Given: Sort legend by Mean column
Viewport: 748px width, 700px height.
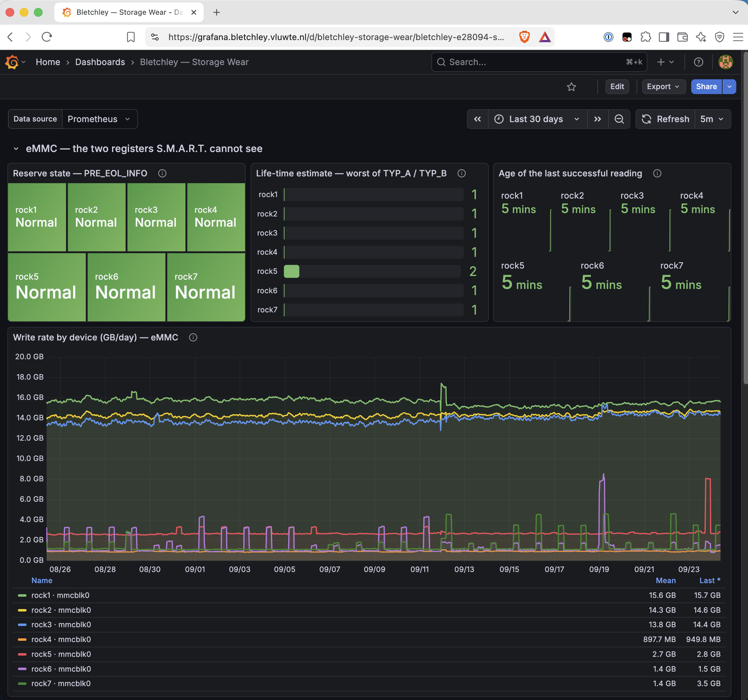Looking at the screenshot, I should [x=666, y=580].
